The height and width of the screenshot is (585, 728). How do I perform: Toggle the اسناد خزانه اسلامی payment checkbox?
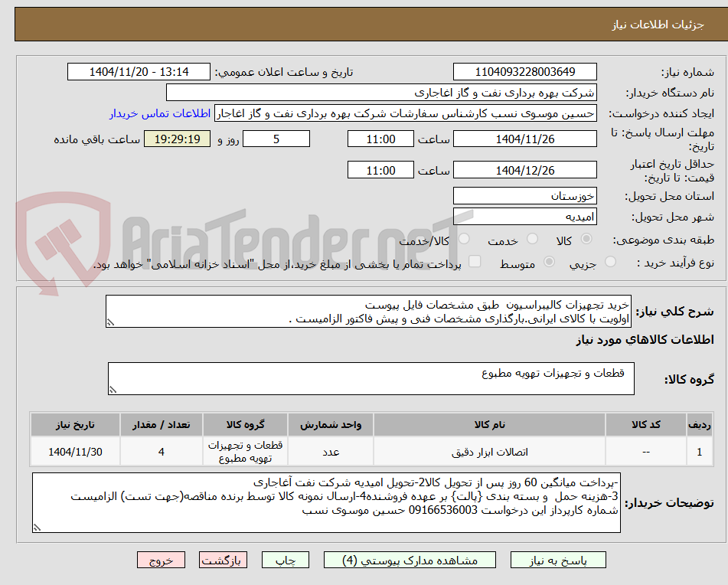point(475,261)
